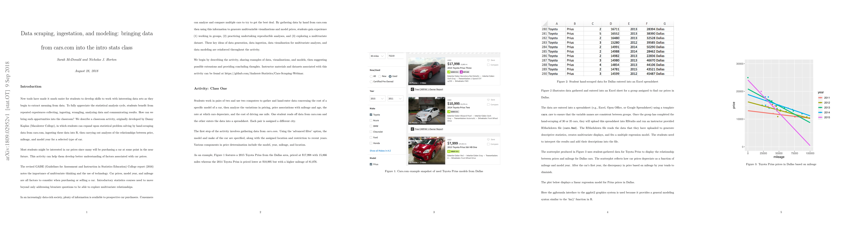Click the cell containing 43521
The width and height of the screenshot is (868, 225).
[647, 69]
